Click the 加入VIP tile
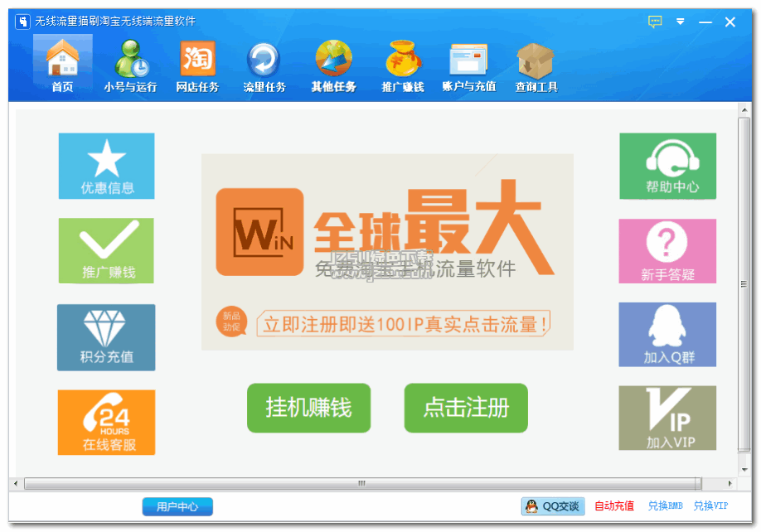The width and height of the screenshot is (761, 532). [x=667, y=418]
